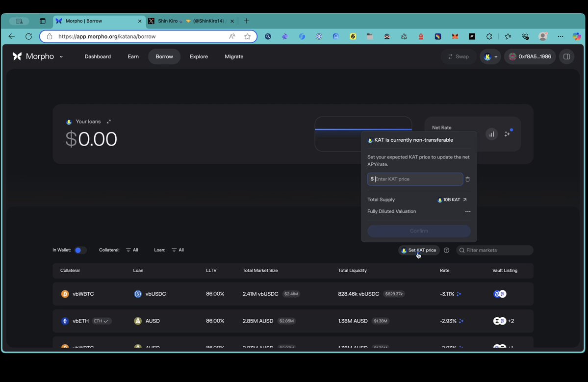Click the Confirm button in KAT popup
The image size is (588, 382).
(419, 231)
